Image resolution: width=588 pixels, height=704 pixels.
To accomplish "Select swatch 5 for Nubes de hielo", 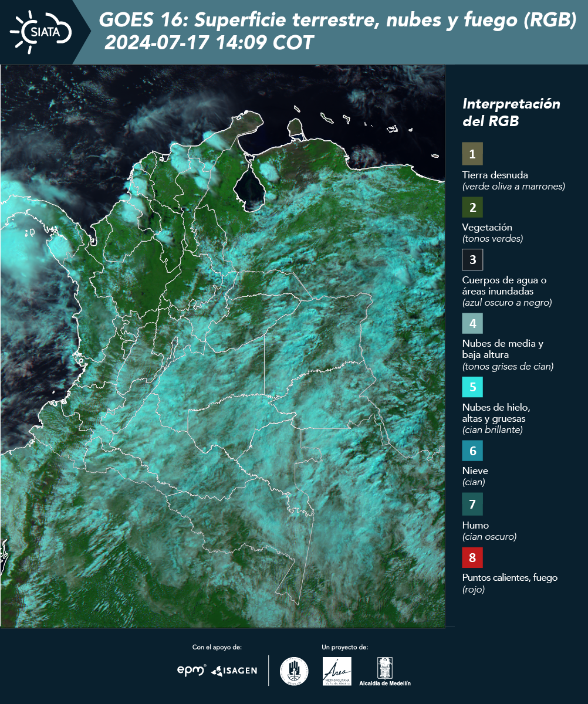I will [472, 387].
